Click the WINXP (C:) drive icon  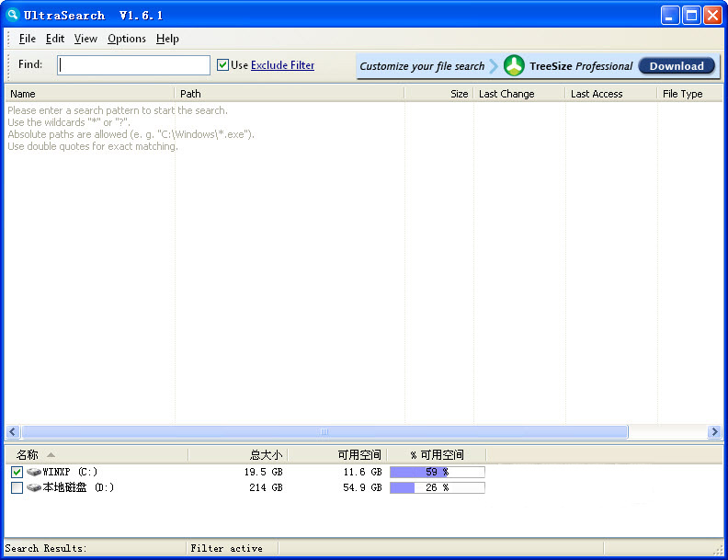click(34, 472)
